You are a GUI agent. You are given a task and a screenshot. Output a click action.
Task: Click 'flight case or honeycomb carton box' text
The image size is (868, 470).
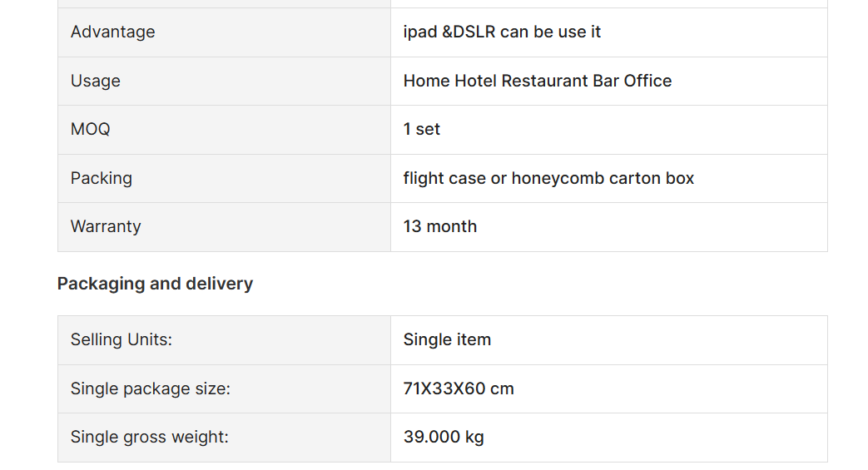[548, 178]
